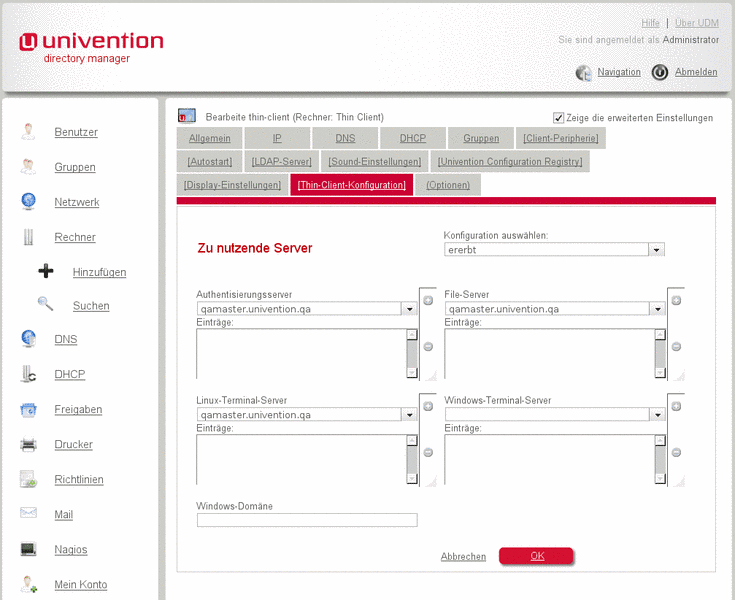The image size is (735, 600).
Task: Open the [Sound-Einstellungen] tab
Action: coord(375,161)
